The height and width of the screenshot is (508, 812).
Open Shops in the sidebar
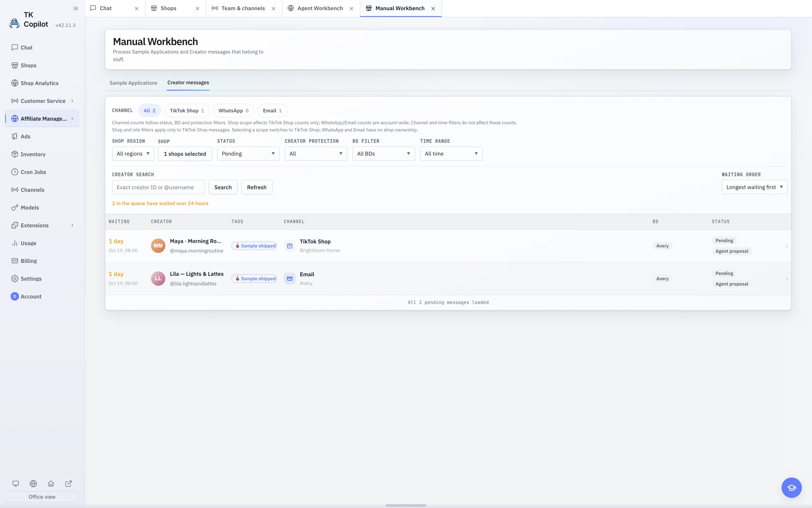(x=42, y=65)
